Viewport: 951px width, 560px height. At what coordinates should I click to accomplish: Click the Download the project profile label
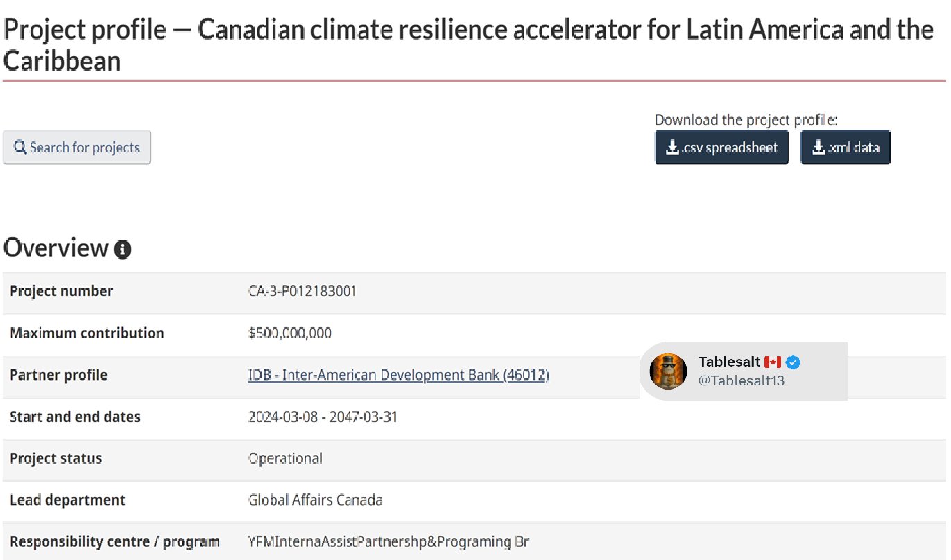tap(746, 119)
